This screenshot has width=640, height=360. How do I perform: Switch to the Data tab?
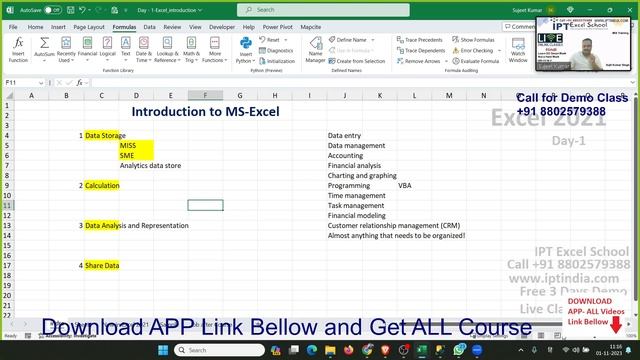pyautogui.click(x=149, y=27)
